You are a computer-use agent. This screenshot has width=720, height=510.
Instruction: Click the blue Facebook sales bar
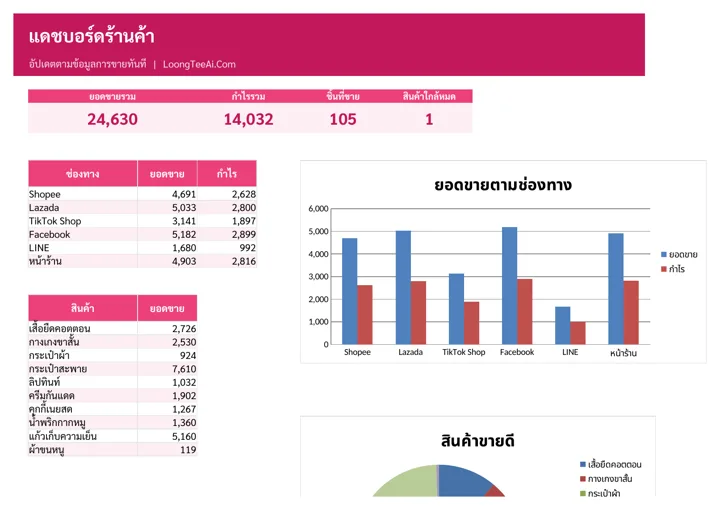[509, 286]
